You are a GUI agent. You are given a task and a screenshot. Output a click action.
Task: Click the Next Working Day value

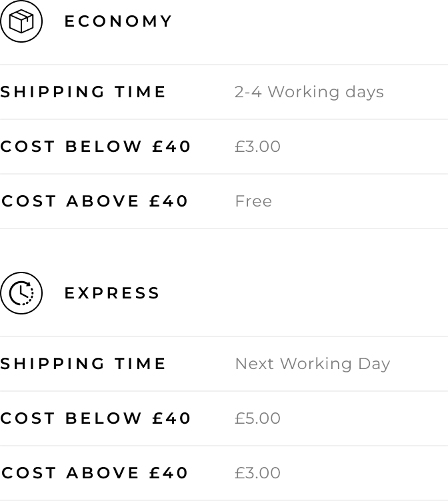313,364
